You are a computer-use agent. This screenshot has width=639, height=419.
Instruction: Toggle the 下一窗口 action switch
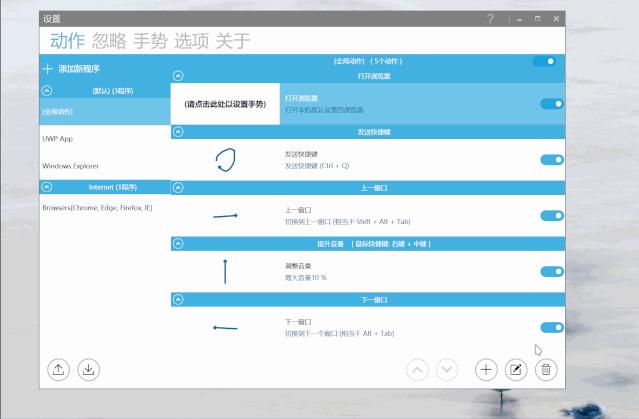click(x=552, y=327)
